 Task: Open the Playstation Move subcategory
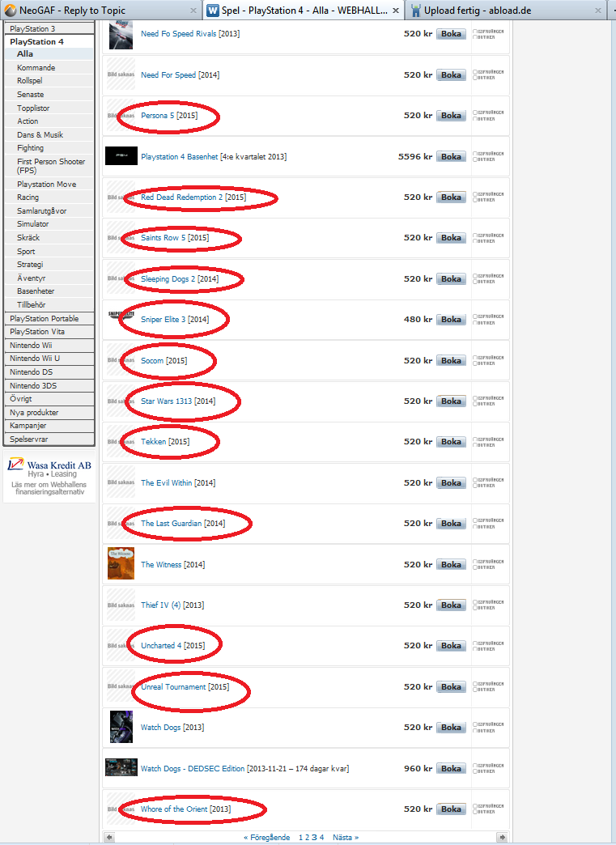pos(47,184)
